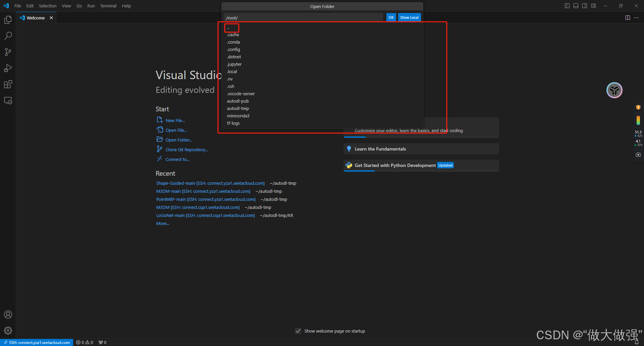
Task: Toggle bottom panel layout icon
Action: click(576, 6)
